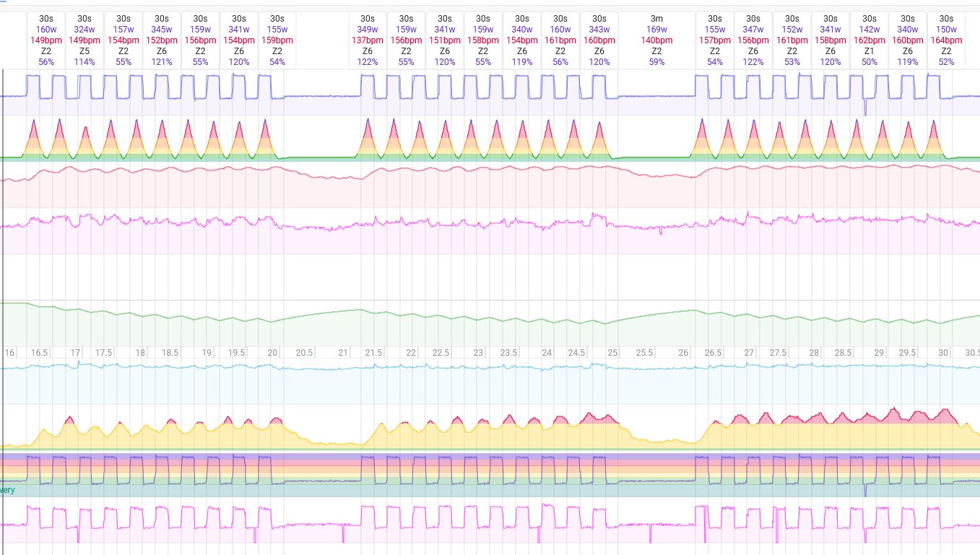Click the 23 minute axis label
Viewport: 980px width, 555px height.
click(478, 353)
